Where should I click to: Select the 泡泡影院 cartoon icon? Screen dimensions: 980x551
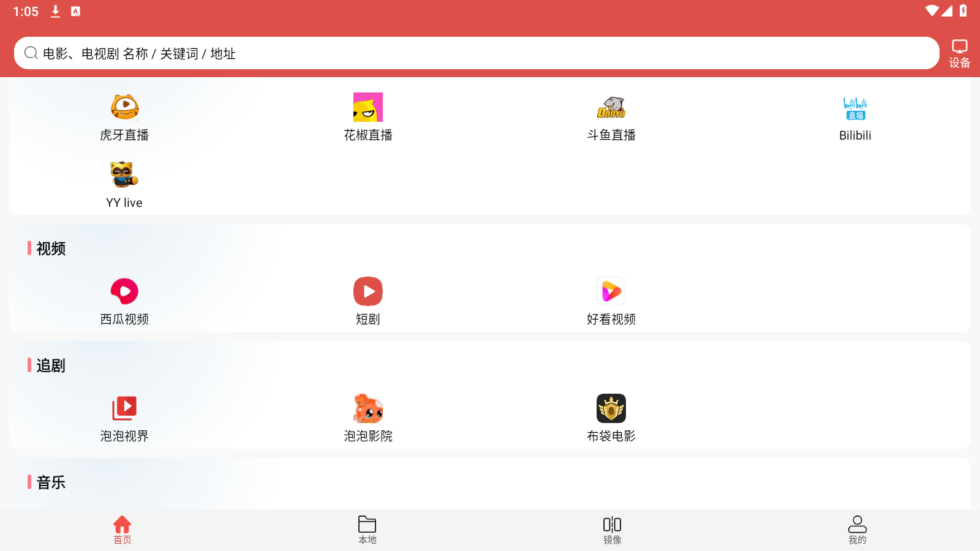point(367,409)
